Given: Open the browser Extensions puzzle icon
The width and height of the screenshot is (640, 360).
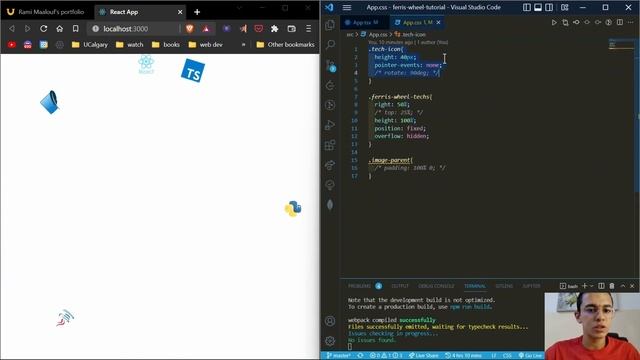Looking at the screenshot, I should pyautogui.click(x=274, y=29).
